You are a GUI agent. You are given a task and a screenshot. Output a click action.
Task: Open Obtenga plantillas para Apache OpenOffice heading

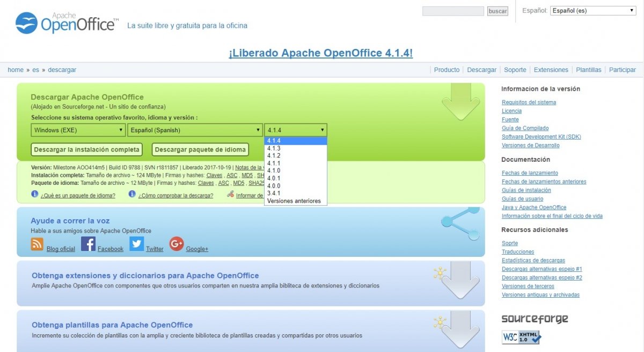pyautogui.click(x=112, y=325)
